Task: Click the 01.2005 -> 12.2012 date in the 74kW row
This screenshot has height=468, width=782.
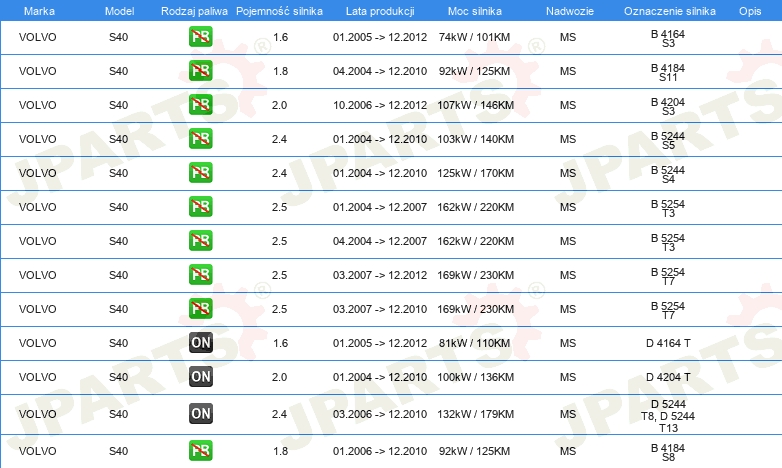Action: (x=380, y=37)
